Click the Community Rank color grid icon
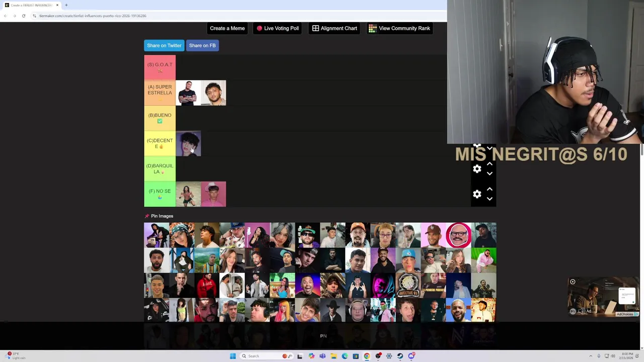The image size is (644, 362). pyautogui.click(x=372, y=28)
